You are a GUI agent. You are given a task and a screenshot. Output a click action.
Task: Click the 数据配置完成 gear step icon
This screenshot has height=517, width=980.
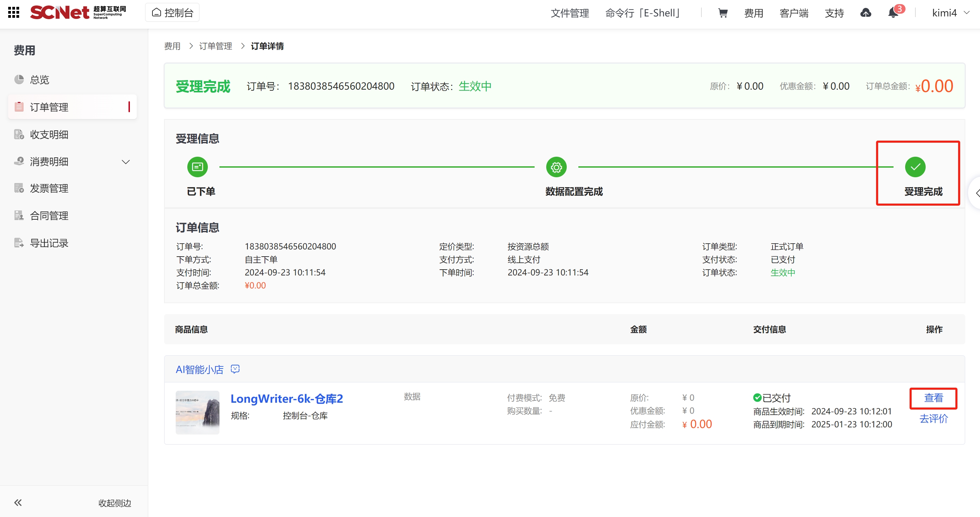pyautogui.click(x=556, y=167)
